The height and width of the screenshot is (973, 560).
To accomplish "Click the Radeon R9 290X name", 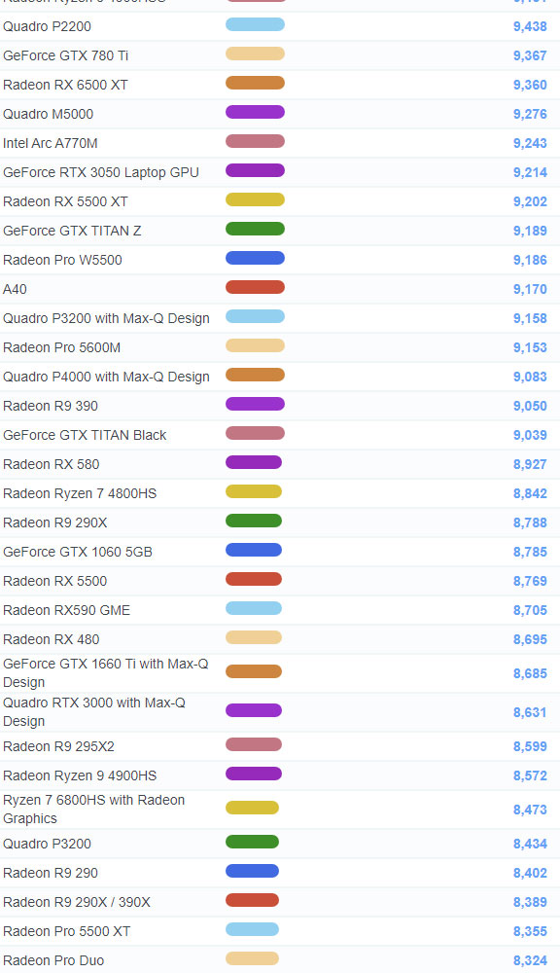I will pos(54,523).
